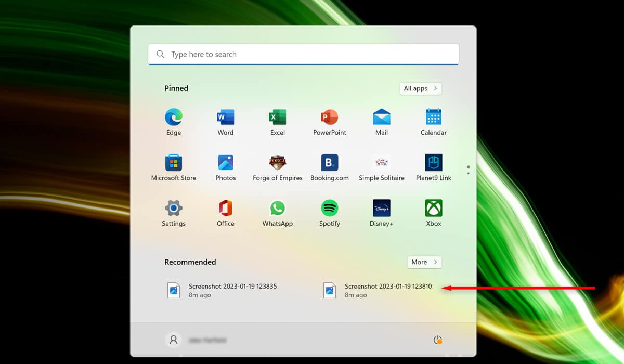Open Planet9 Link app
The image size is (624, 364).
434,163
